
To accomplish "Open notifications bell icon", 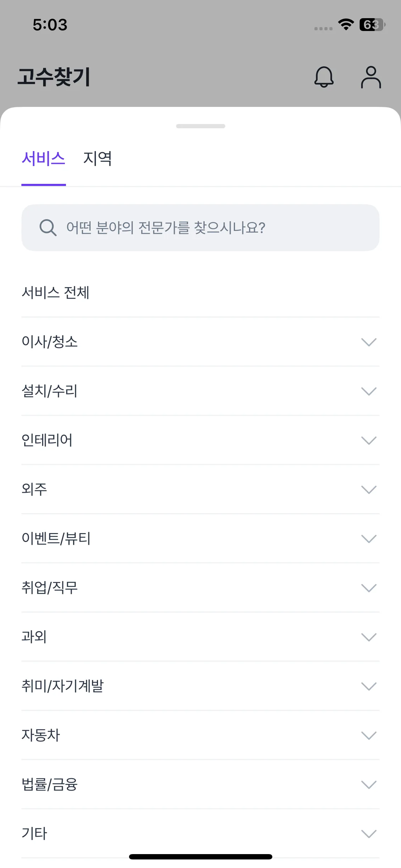I will 324,77.
